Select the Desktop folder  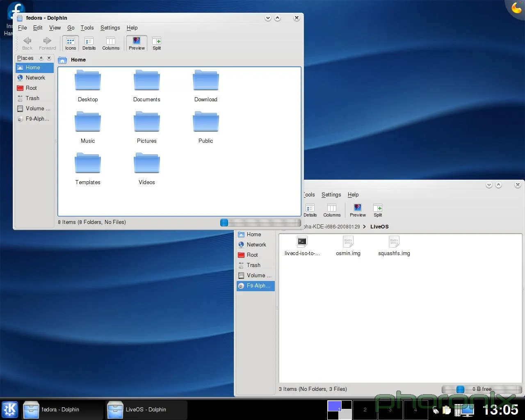pos(88,86)
